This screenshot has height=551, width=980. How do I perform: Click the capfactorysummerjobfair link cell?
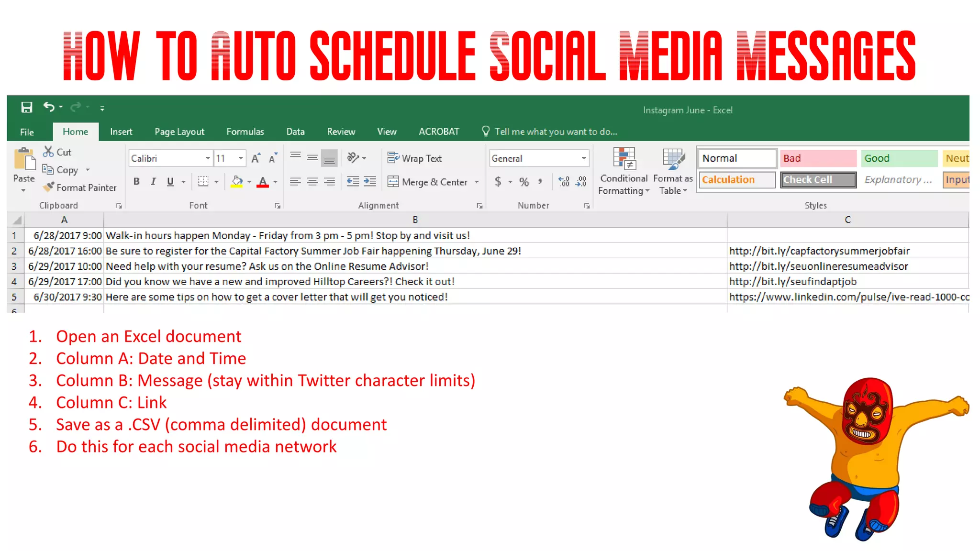(x=847, y=251)
